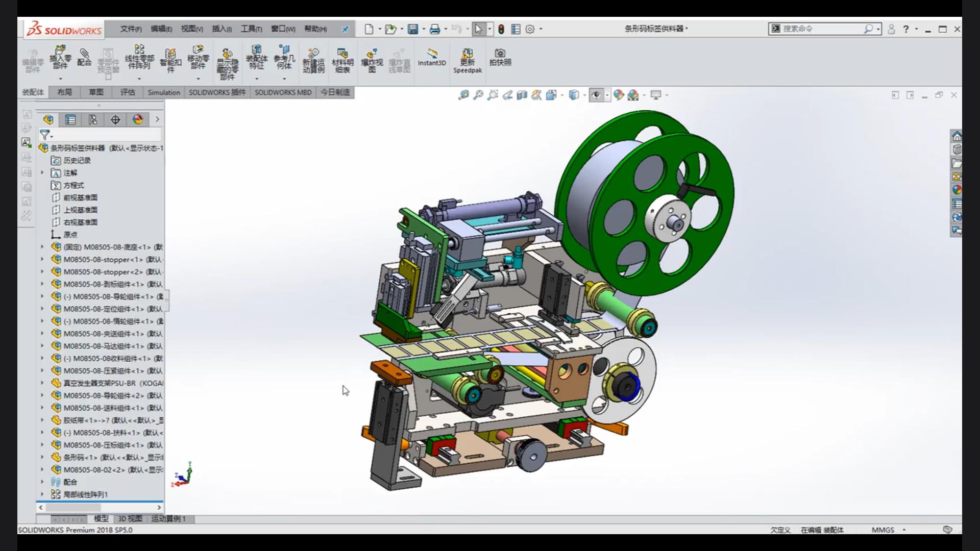Open Bill of Materials (材料明细表) tool
980x551 pixels.
342,60
